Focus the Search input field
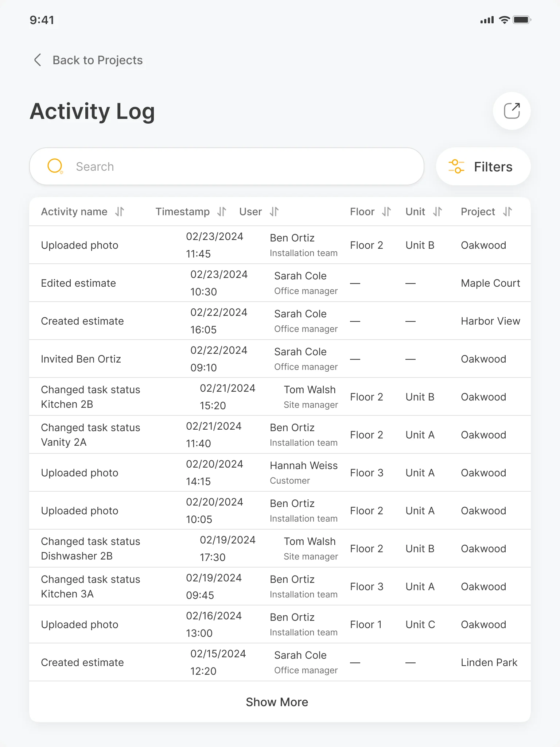 pos(227,166)
